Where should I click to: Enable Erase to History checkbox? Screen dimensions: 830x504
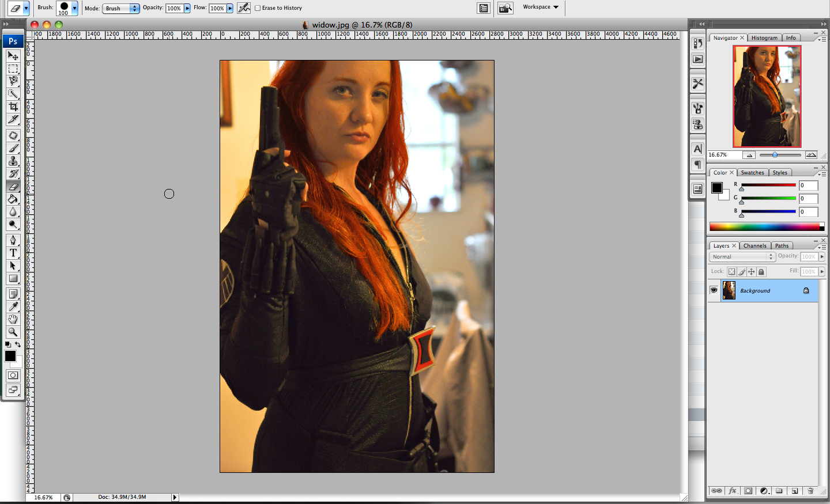[258, 8]
